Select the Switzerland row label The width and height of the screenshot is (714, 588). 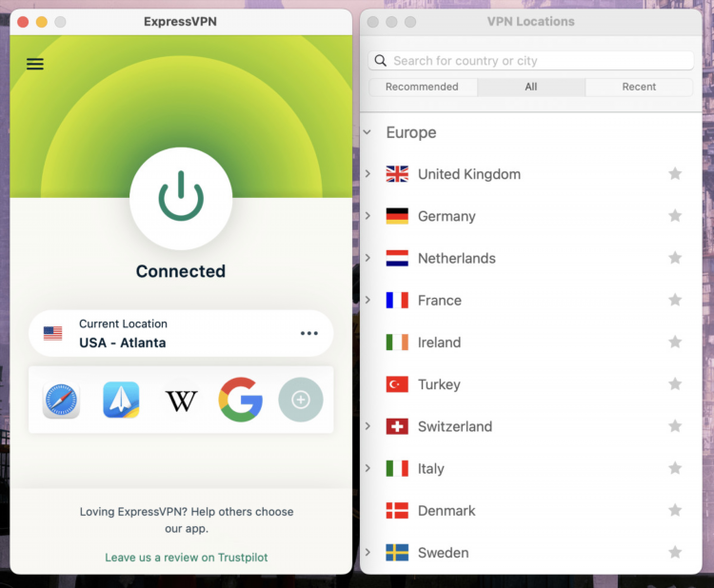pyautogui.click(x=455, y=426)
